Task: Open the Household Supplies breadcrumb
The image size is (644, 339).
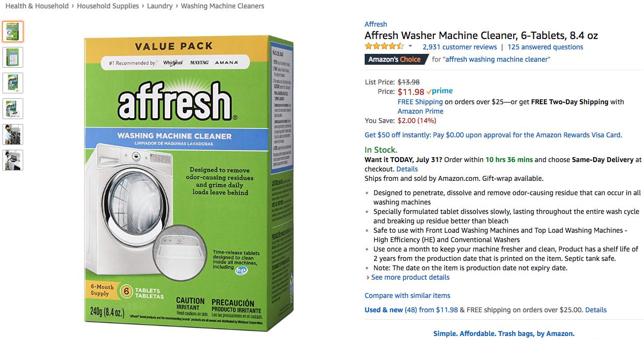Action: pos(108,6)
